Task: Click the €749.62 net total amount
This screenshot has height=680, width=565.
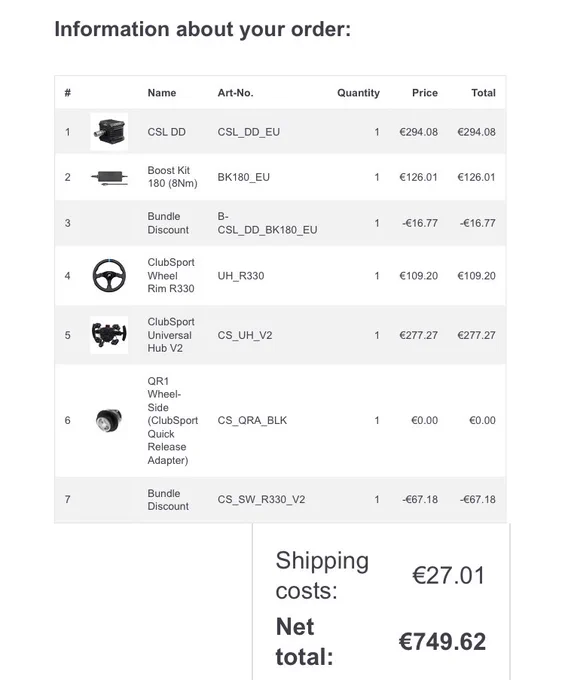Action: tap(442, 642)
